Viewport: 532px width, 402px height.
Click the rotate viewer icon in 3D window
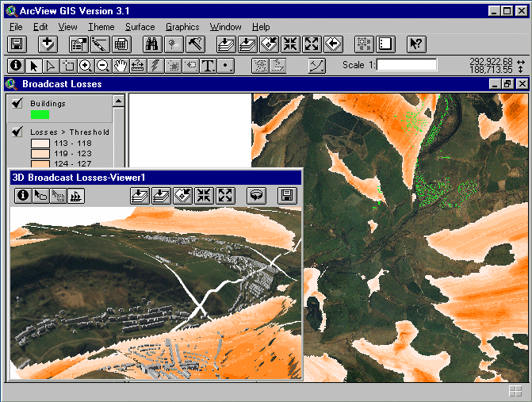255,195
